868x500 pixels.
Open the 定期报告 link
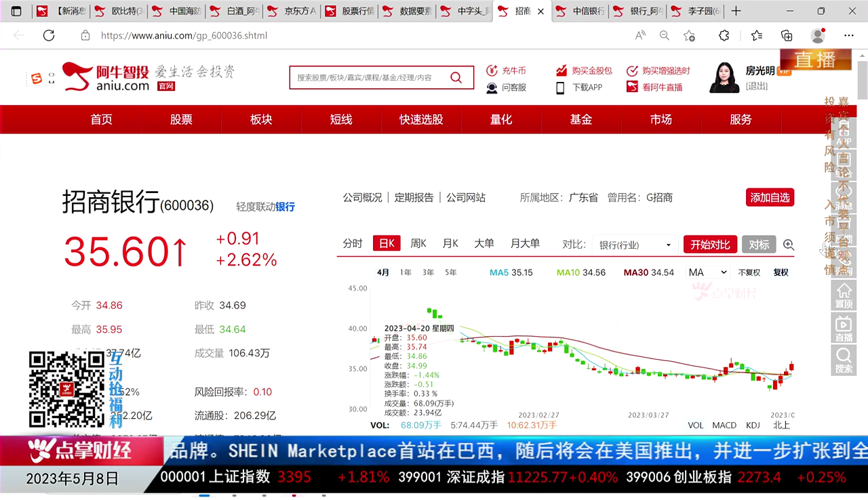414,198
